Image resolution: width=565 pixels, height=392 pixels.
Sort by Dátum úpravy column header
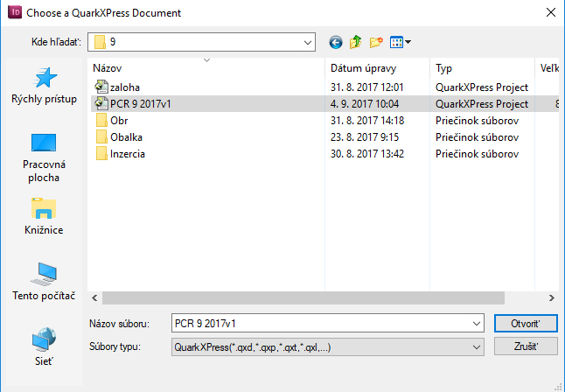coord(364,67)
